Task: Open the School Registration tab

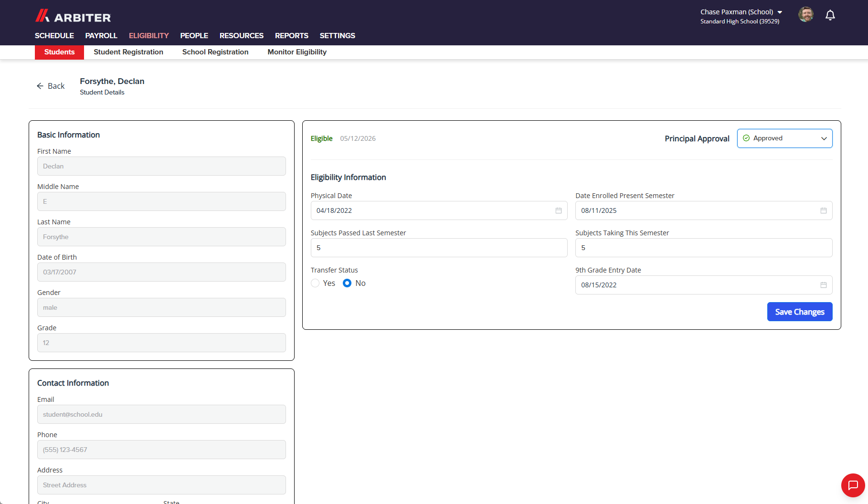Action: [215, 52]
